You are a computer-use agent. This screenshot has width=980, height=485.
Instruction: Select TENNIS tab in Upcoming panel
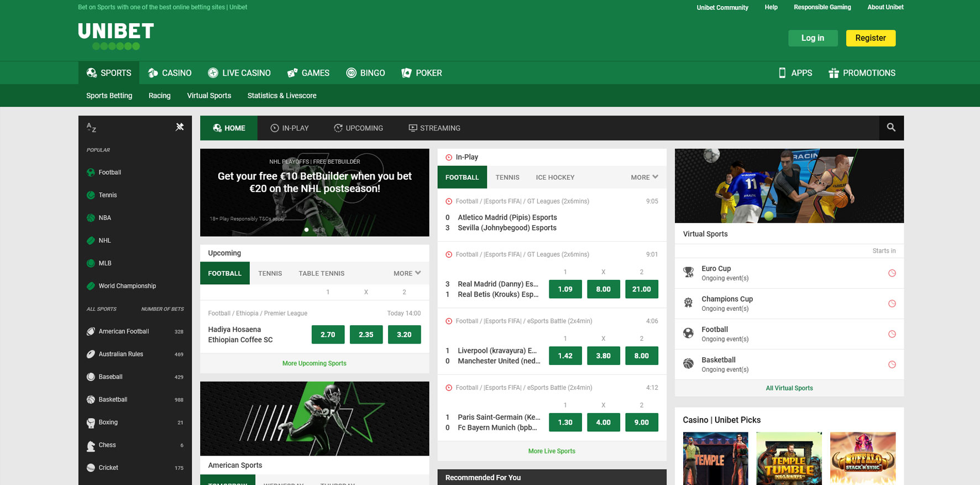[270, 273]
